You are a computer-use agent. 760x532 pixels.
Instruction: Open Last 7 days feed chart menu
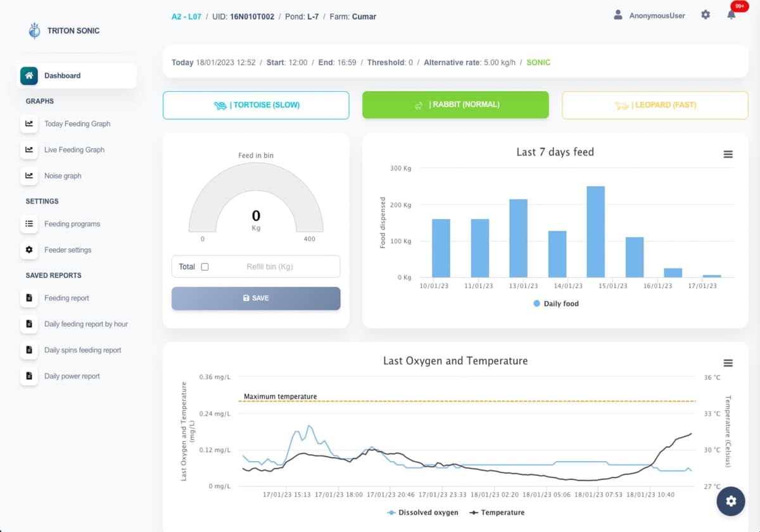[728, 155]
